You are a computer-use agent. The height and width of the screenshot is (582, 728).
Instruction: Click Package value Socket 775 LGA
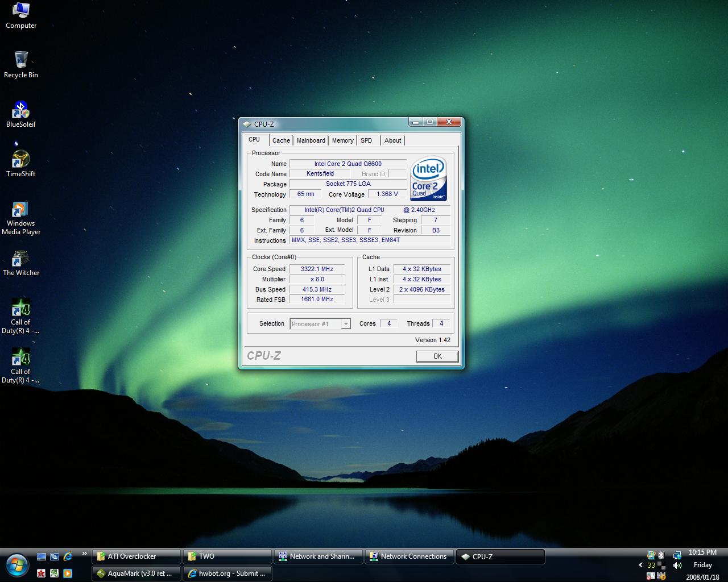click(348, 184)
